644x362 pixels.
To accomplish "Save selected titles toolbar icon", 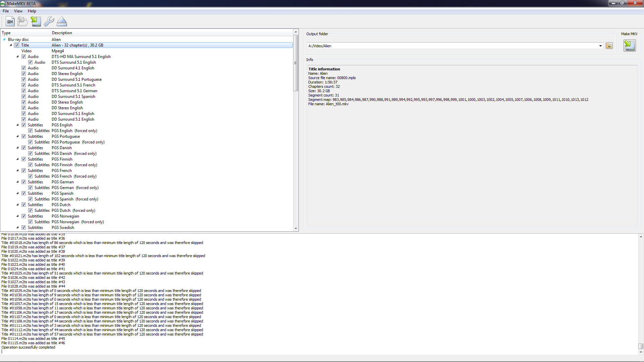I will coord(36,21).
